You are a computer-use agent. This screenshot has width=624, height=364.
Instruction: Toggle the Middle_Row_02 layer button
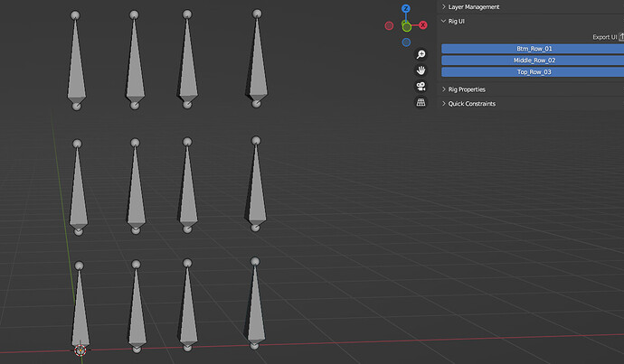point(533,61)
